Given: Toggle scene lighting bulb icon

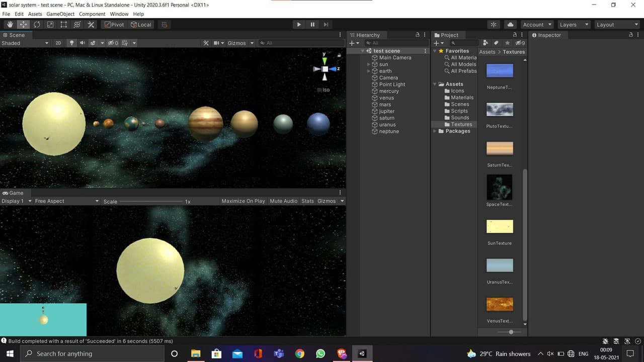Looking at the screenshot, I should pos(71,43).
